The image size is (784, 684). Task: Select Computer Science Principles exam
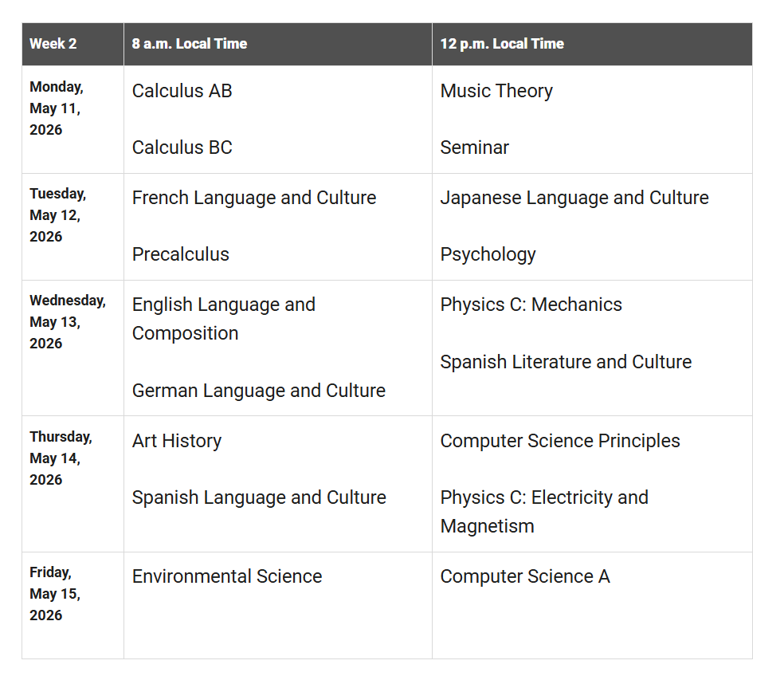click(559, 441)
